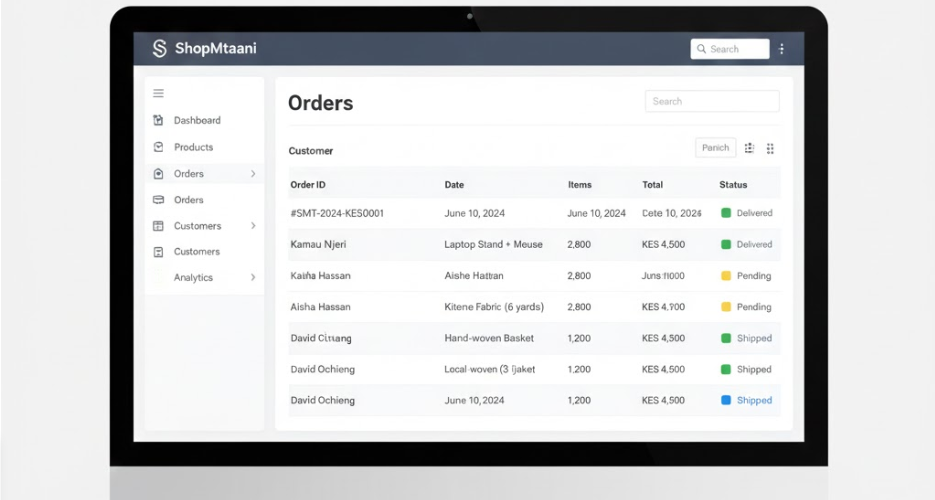Select highlighted Orders sidebar item
Viewport: 935px width, 500px height.
[x=205, y=173]
